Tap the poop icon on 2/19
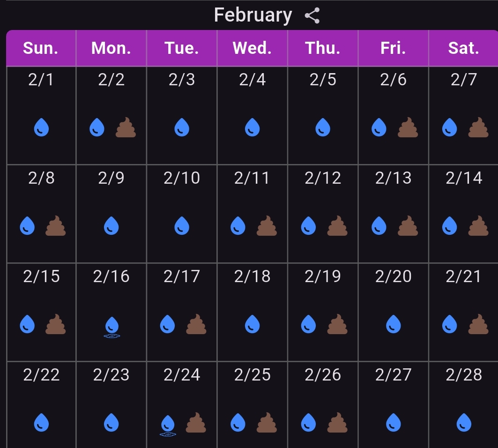The width and height of the screenshot is (498, 448). tap(337, 324)
